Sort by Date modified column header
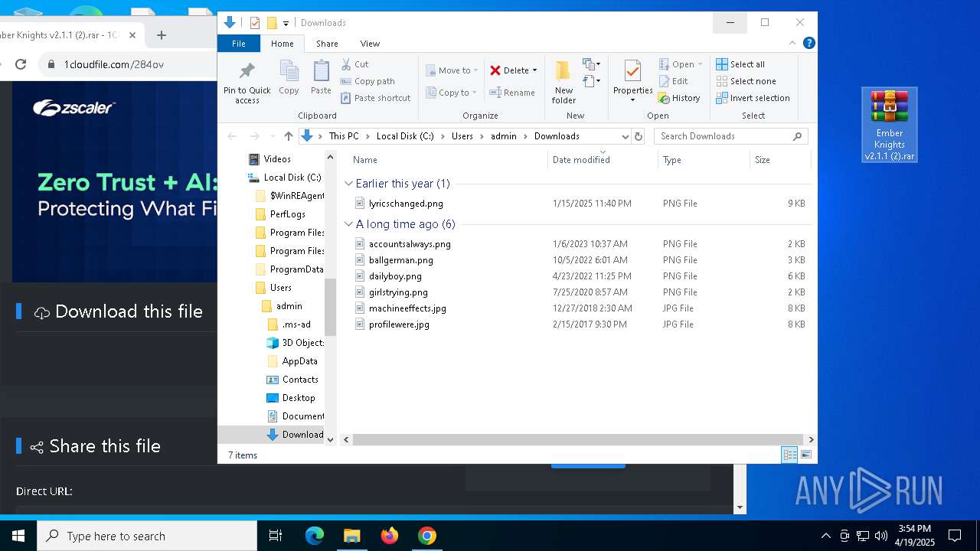This screenshot has height=551, width=980. coord(603,160)
